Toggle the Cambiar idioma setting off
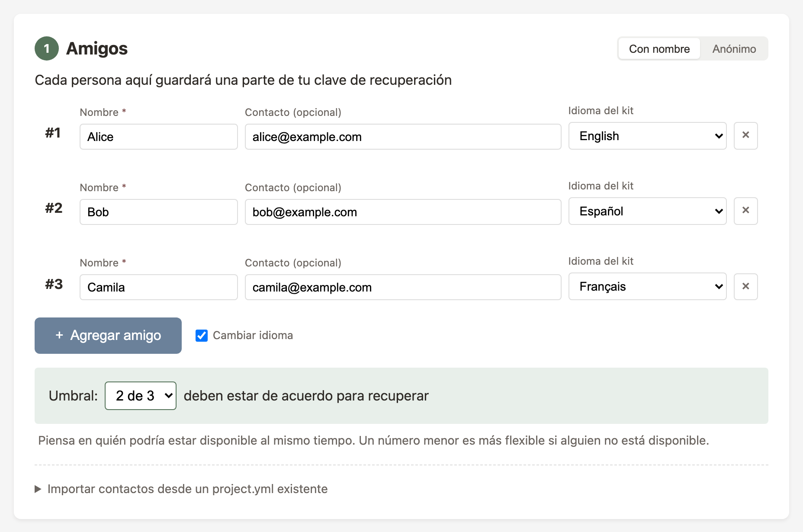This screenshot has width=803, height=532. click(x=201, y=336)
